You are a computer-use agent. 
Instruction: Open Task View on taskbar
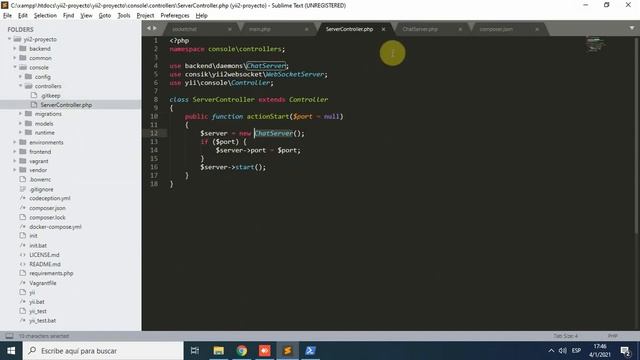195,351
